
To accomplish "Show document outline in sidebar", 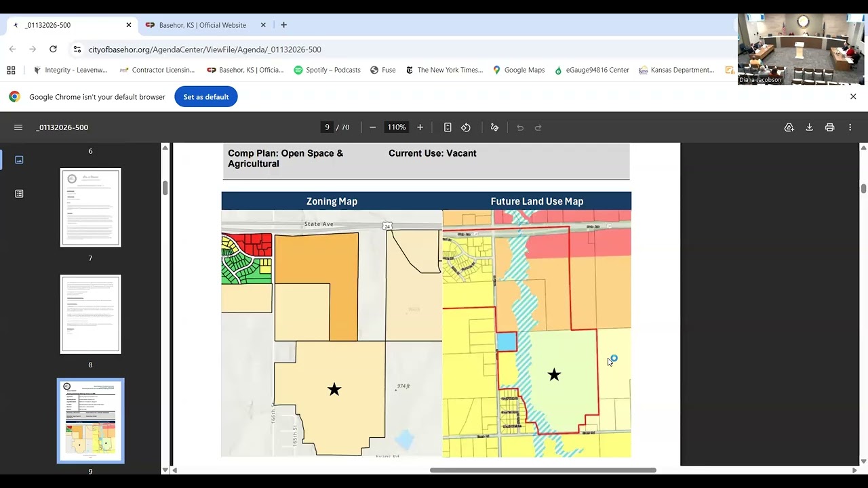I will (19, 194).
